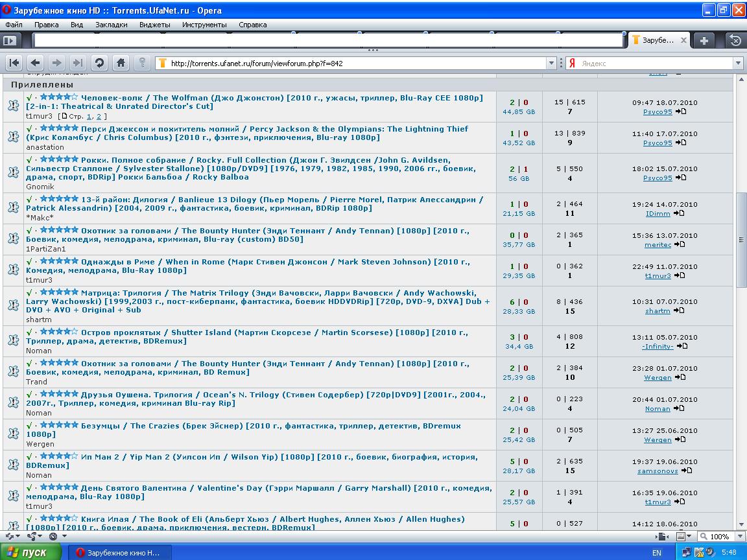Open the Инструменты menu
Viewport: 747px width, 560px height.
click(204, 25)
